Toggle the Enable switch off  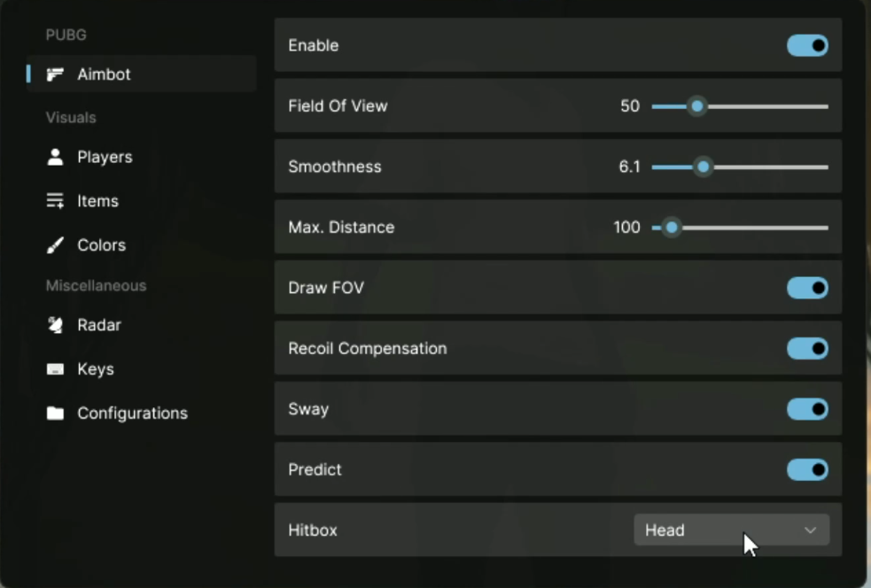(807, 45)
